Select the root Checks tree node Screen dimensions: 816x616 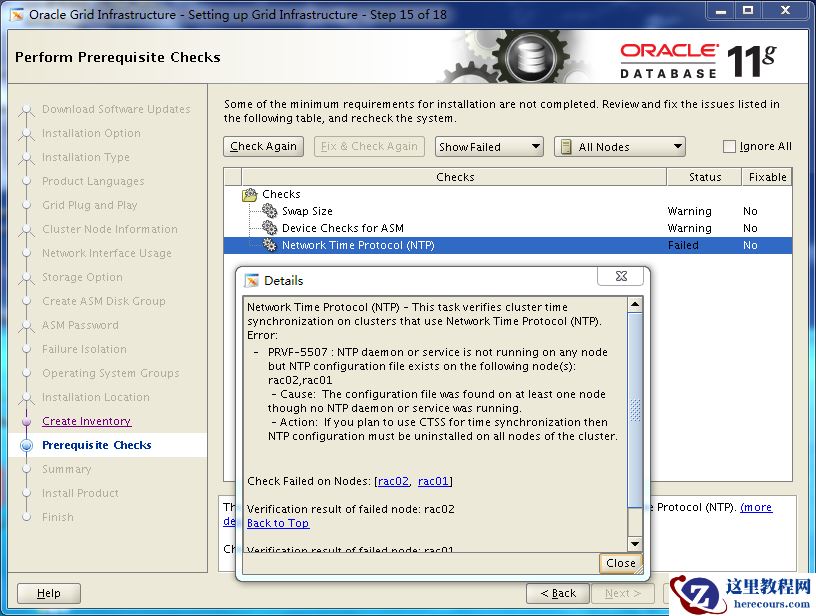[281, 194]
